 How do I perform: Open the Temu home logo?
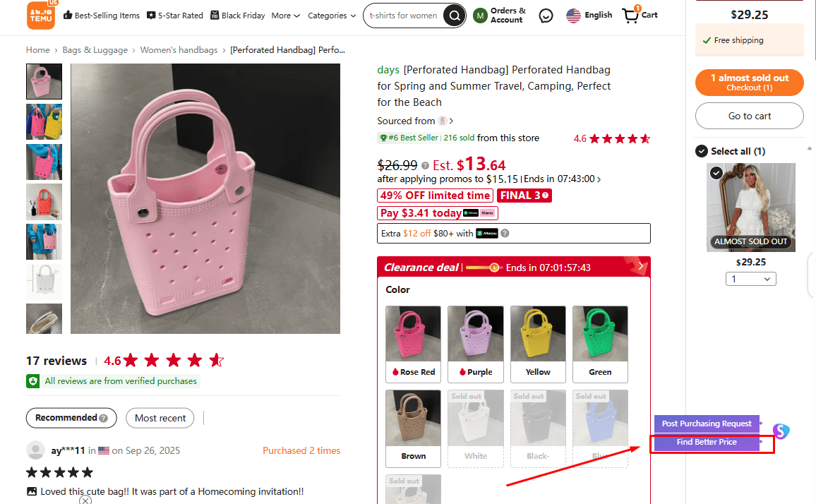pyautogui.click(x=41, y=15)
